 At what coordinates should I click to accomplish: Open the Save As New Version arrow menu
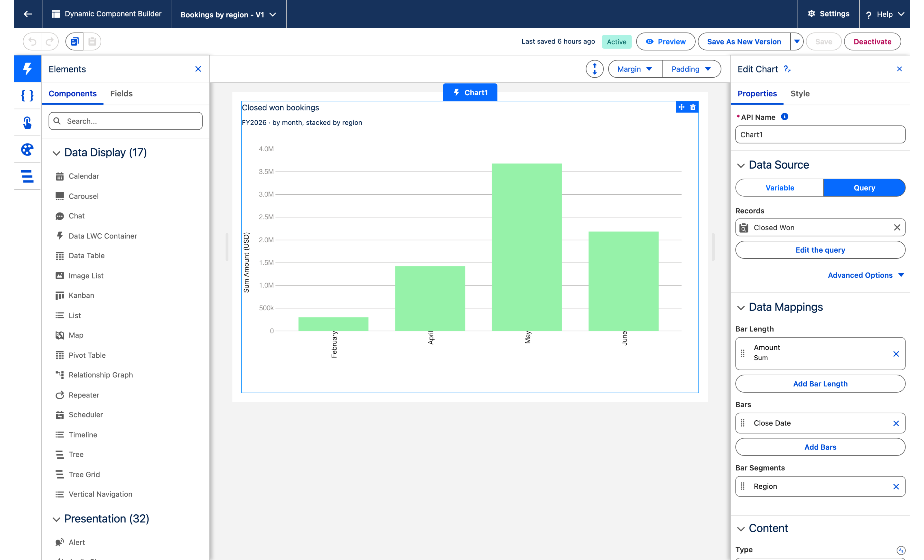(796, 41)
